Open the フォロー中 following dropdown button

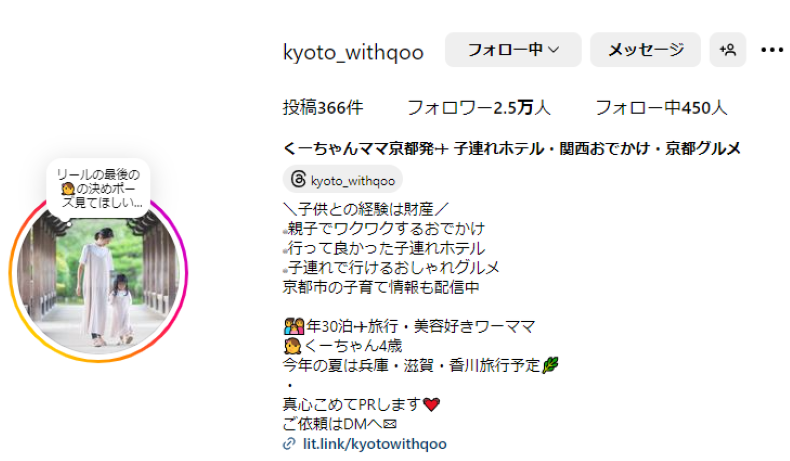pyautogui.click(x=513, y=49)
